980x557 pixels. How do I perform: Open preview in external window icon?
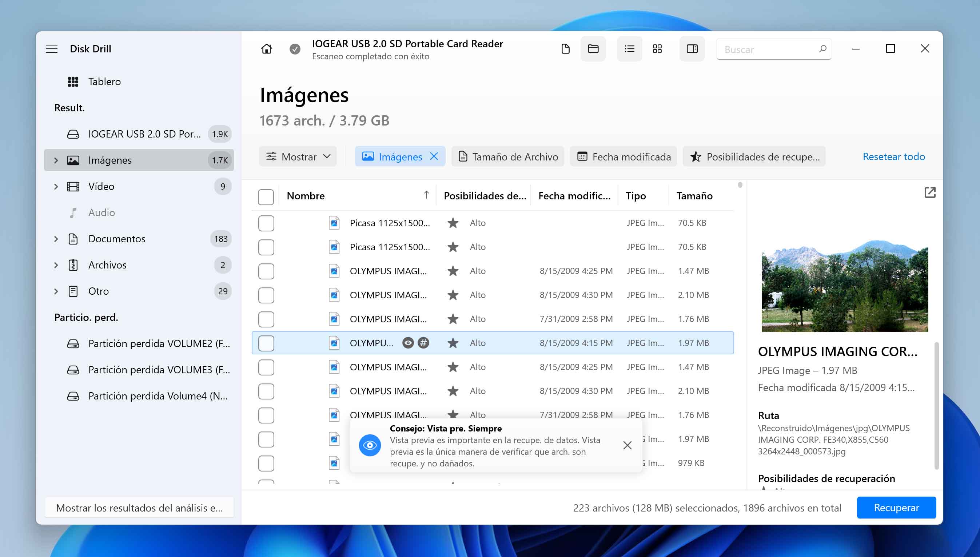click(930, 192)
